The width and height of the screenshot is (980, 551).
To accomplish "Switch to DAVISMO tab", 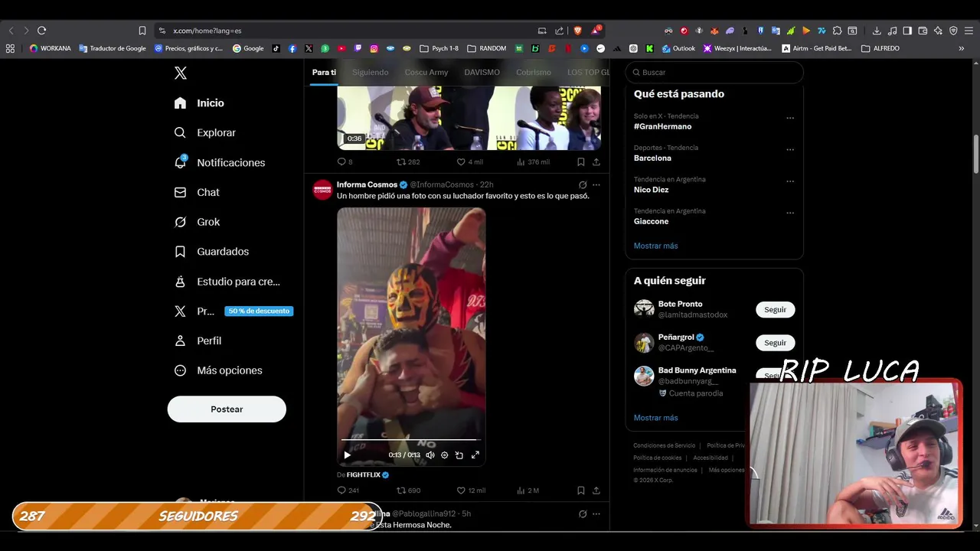I will click(482, 72).
